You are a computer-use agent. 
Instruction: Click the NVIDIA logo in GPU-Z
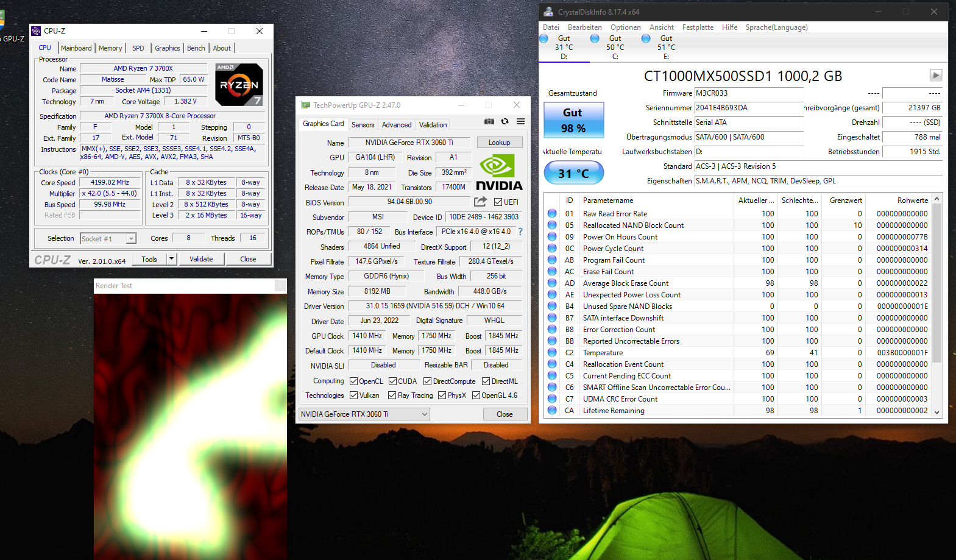click(499, 172)
